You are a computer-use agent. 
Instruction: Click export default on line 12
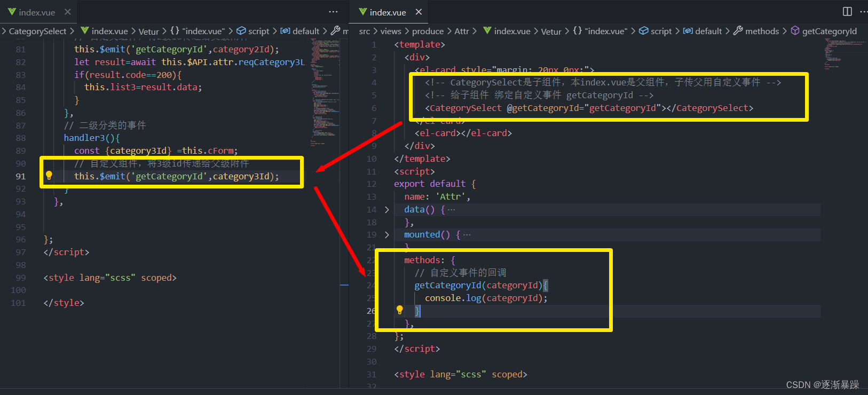(x=430, y=184)
